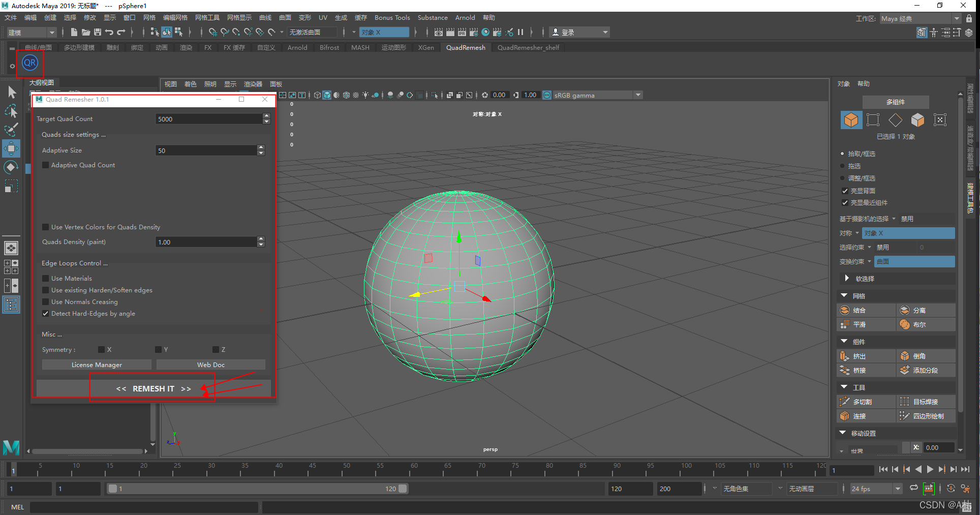This screenshot has width=980, height=515.
Task: Collapse the 组件 section in Modeling Toolkit
Action: click(x=844, y=341)
